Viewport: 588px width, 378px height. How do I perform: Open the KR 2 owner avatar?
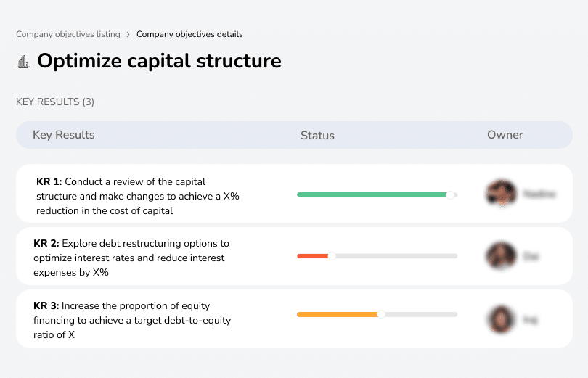tap(499, 256)
